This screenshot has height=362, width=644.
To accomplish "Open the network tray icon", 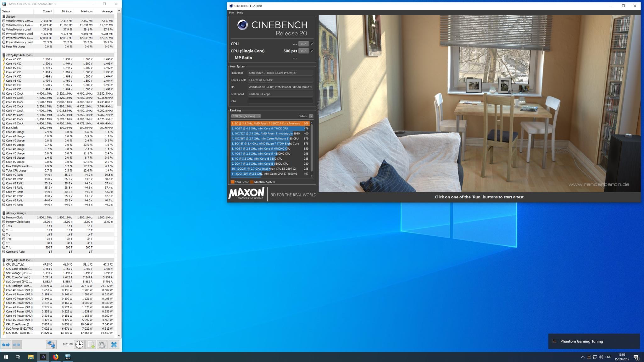I will pyautogui.click(x=595, y=357).
